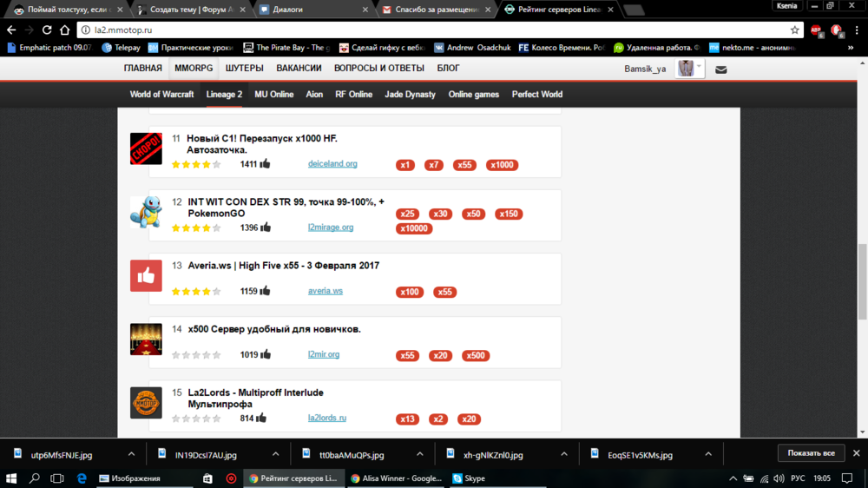This screenshot has width=868, height=488.
Task: Open the messages envelope icon
Action: click(720, 69)
